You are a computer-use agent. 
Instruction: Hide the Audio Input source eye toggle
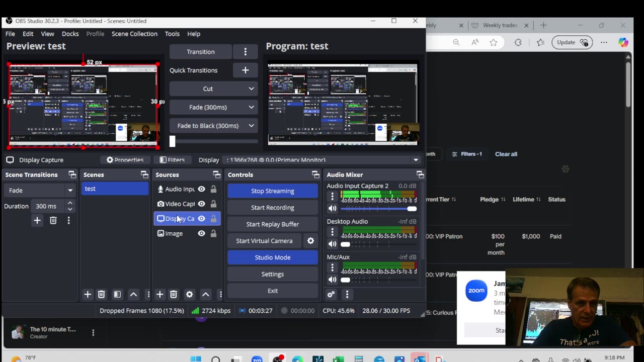[202, 189]
